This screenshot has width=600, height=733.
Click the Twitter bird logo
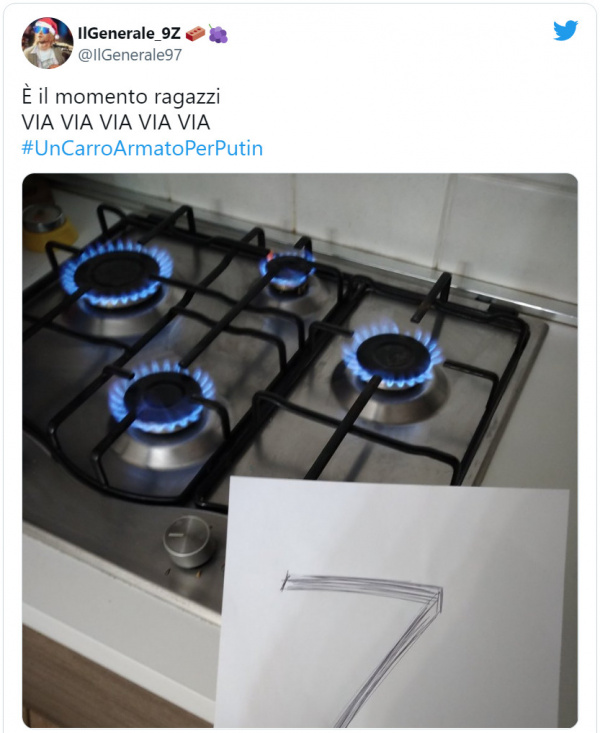(x=565, y=31)
